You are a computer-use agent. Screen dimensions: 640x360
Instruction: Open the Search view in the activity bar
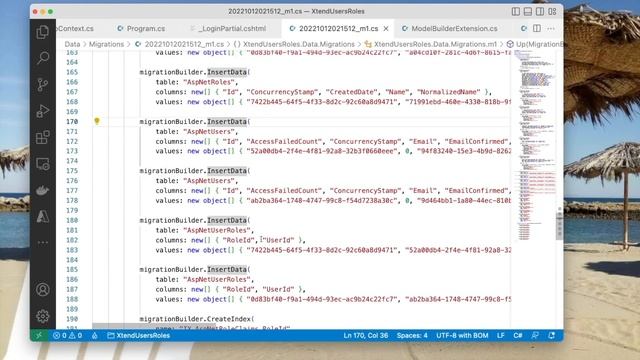42,58
